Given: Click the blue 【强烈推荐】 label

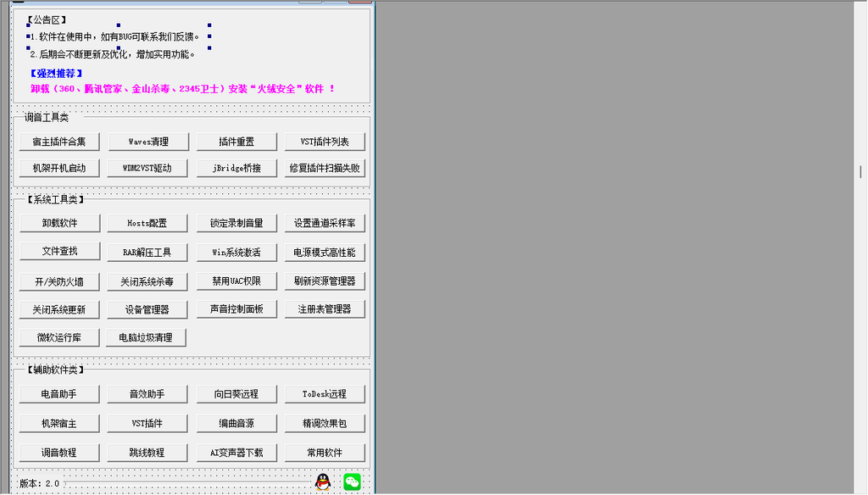Looking at the screenshot, I should pos(57,73).
